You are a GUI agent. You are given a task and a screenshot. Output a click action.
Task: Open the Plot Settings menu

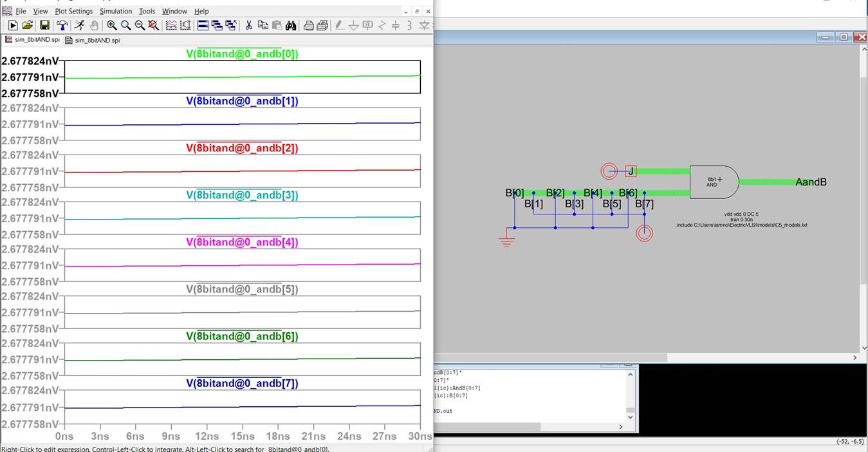pos(74,11)
